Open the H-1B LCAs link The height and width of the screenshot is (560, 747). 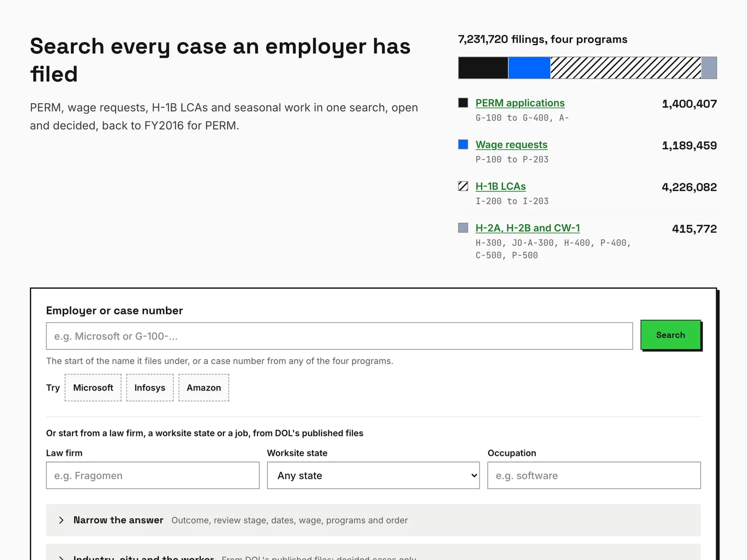click(x=500, y=186)
